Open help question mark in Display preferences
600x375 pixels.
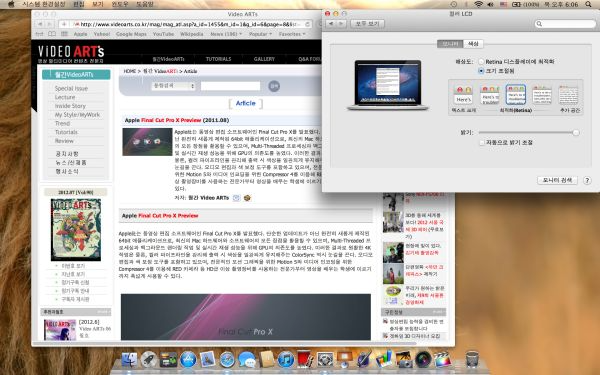(x=587, y=181)
